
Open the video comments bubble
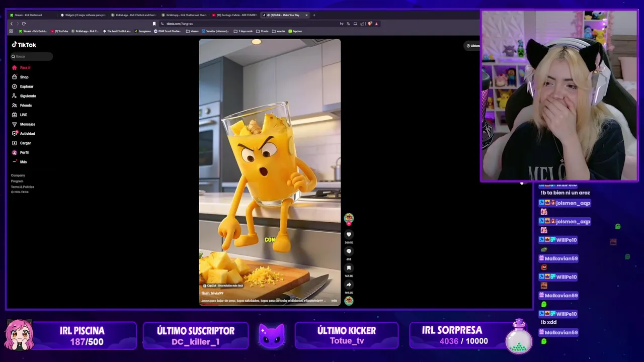pos(349,251)
